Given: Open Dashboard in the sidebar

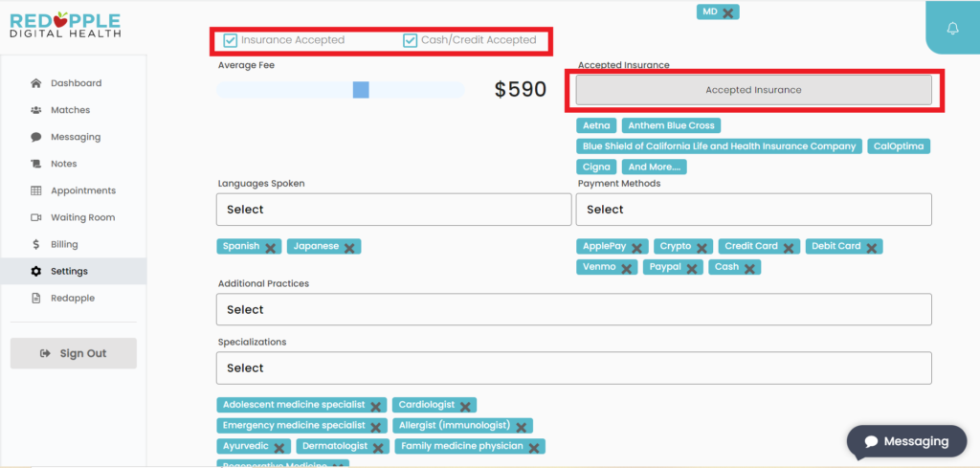Looking at the screenshot, I should tap(73, 83).
